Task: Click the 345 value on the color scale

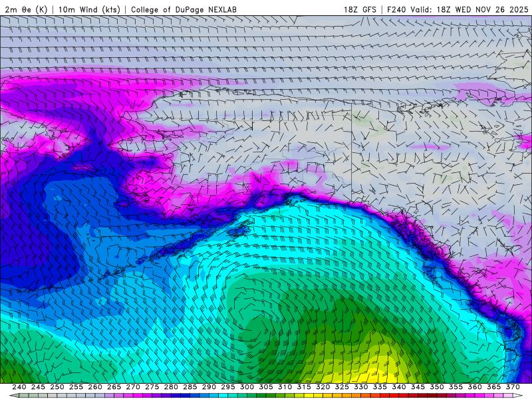Action: click(x=418, y=387)
